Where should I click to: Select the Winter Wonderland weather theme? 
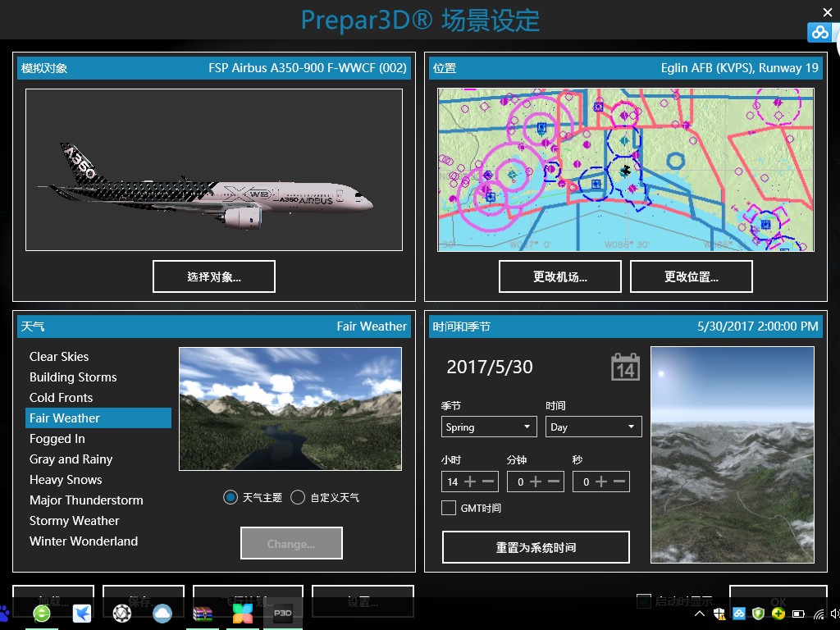83,541
